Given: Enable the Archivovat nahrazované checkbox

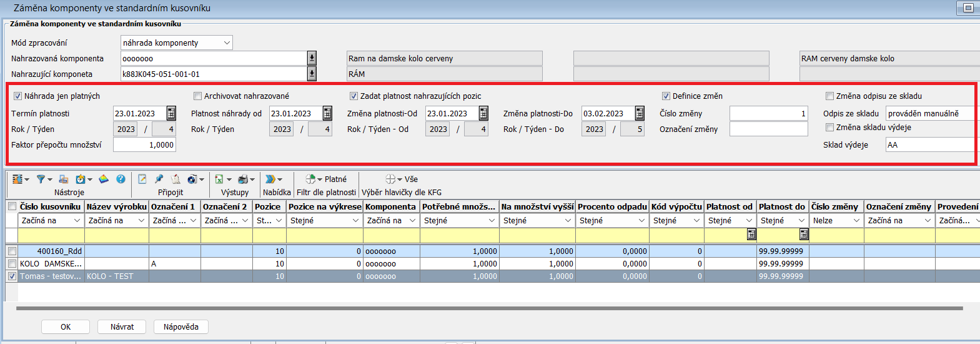Looking at the screenshot, I should point(197,96).
